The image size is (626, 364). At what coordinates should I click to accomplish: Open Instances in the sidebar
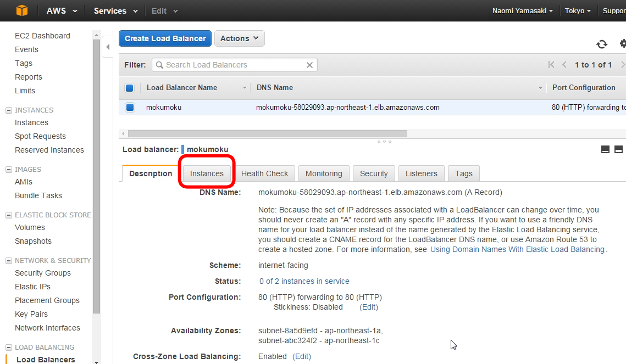tap(31, 122)
